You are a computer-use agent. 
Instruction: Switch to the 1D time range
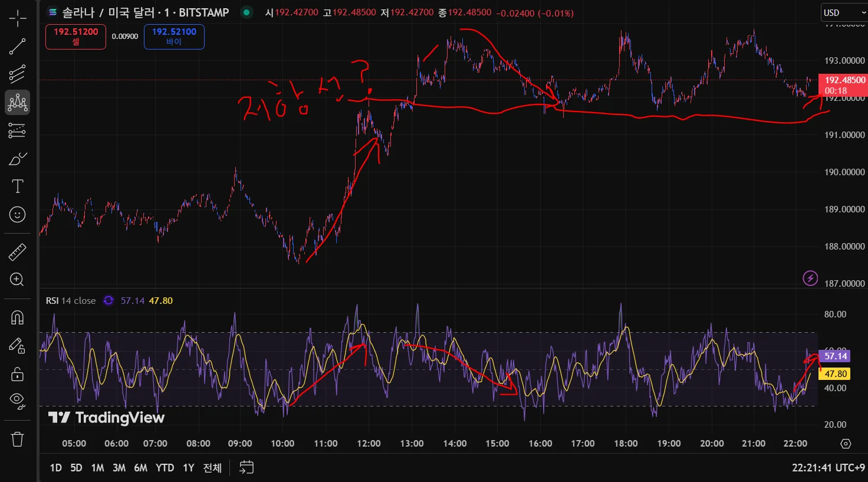56,468
